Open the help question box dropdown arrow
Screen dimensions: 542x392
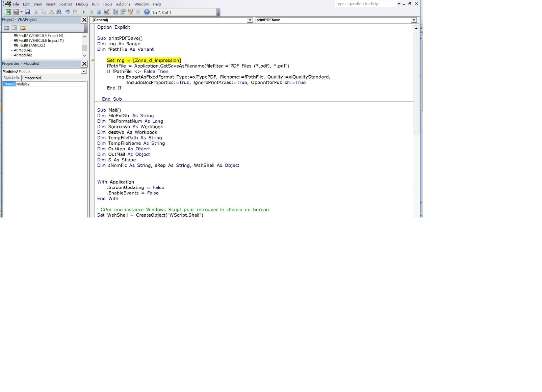click(x=399, y=4)
